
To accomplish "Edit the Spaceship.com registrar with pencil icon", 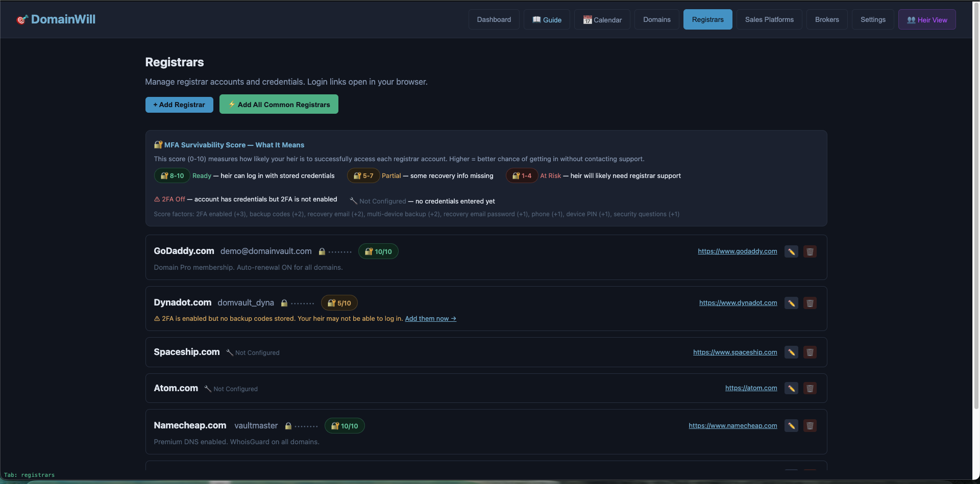I will point(791,352).
